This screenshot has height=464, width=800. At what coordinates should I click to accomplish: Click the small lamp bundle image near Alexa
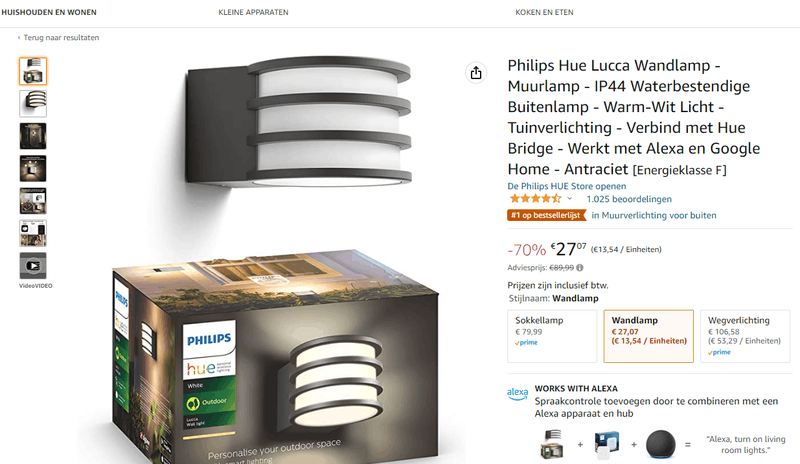click(552, 444)
